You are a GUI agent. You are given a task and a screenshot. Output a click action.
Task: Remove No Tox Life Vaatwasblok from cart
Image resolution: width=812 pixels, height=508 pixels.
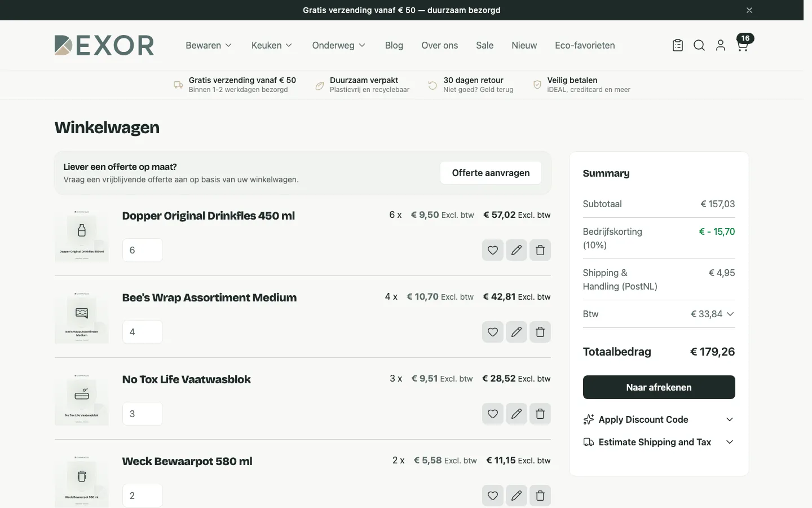(x=540, y=414)
